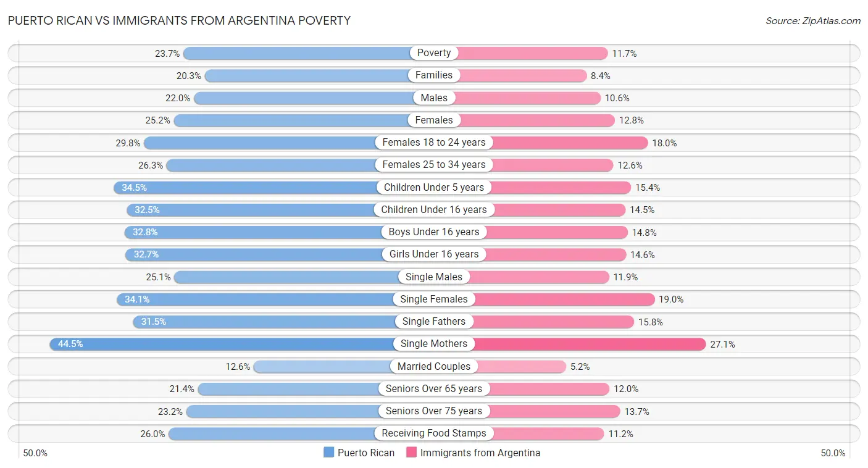Click the Females 18 to 24 years label
Screen dimensions: 868x468
point(434,143)
